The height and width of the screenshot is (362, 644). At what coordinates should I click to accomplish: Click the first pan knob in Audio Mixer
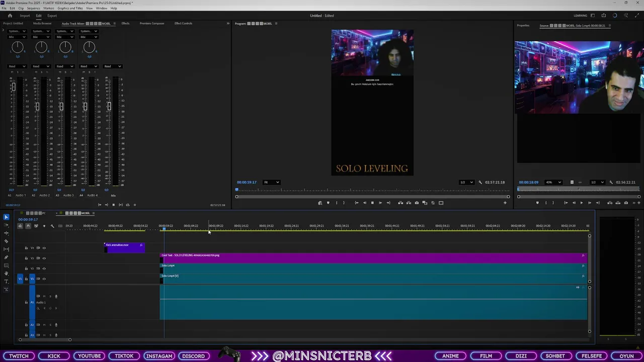17,47
